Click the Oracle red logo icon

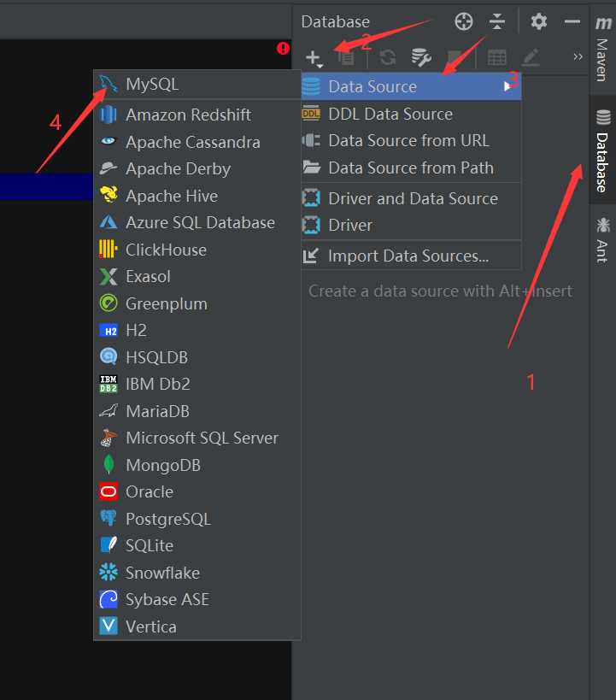pyautogui.click(x=109, y=492)
